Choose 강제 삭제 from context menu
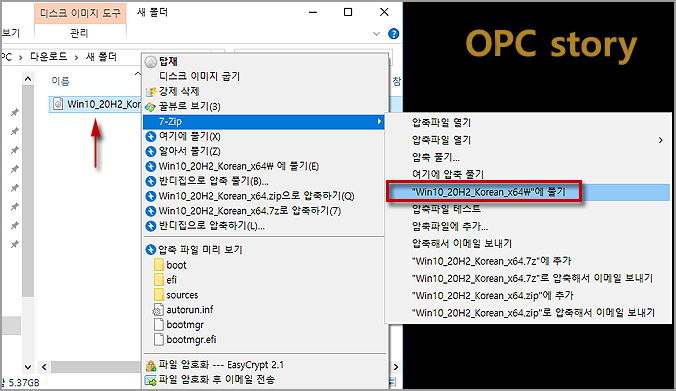The image size is (676, 391). click(x=179, y=91)
